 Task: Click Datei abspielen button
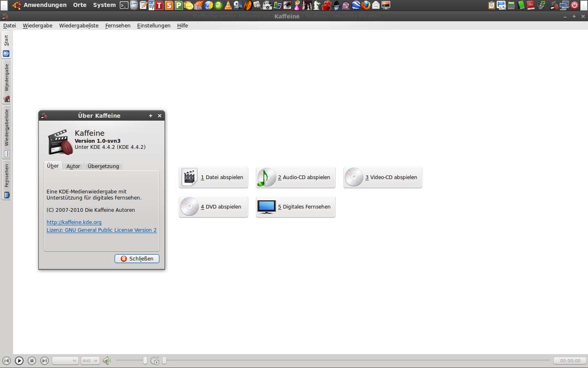(214, 177)
